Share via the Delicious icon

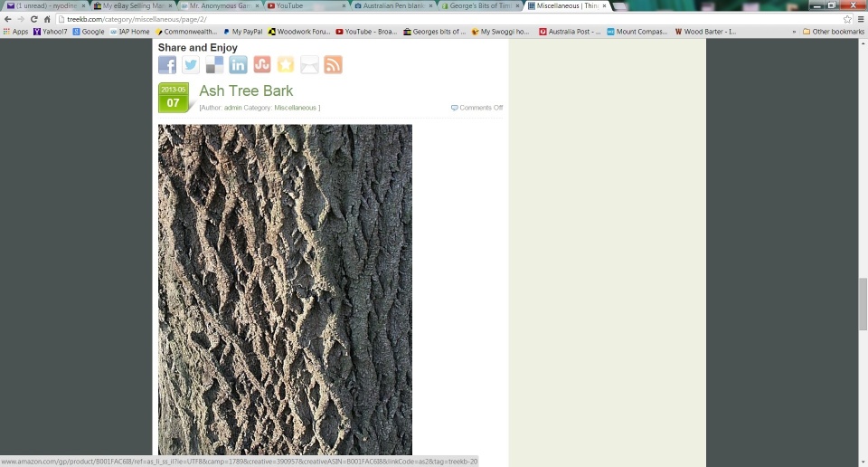coord(214,65)
